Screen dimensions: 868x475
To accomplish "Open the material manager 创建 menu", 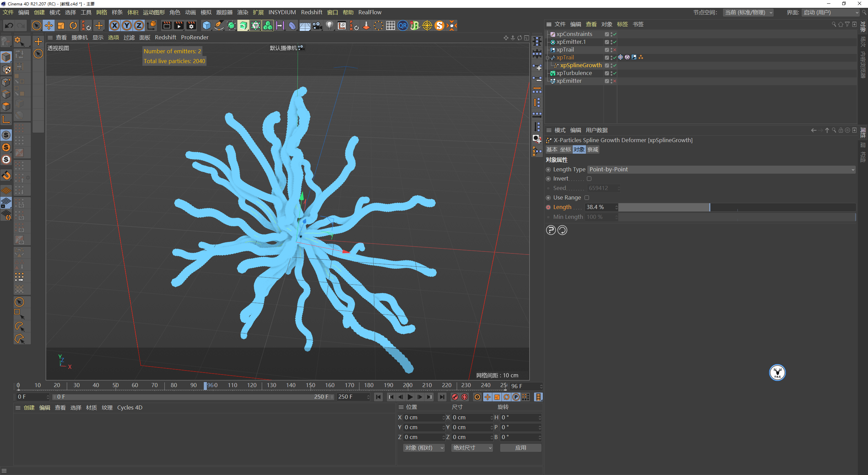I will [29, 407].
